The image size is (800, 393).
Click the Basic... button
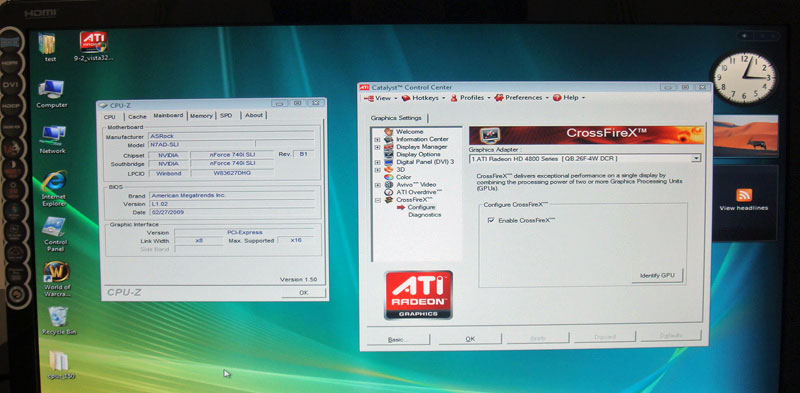398,339
